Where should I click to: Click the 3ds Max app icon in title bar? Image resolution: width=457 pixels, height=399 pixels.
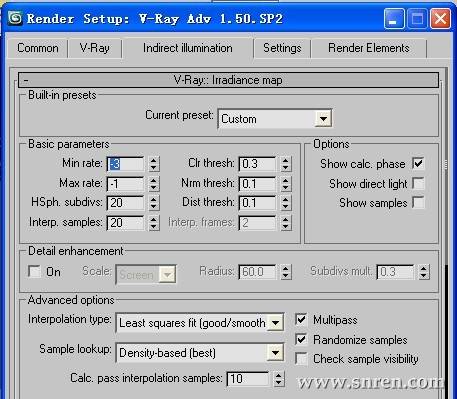(x=15, y=18)
